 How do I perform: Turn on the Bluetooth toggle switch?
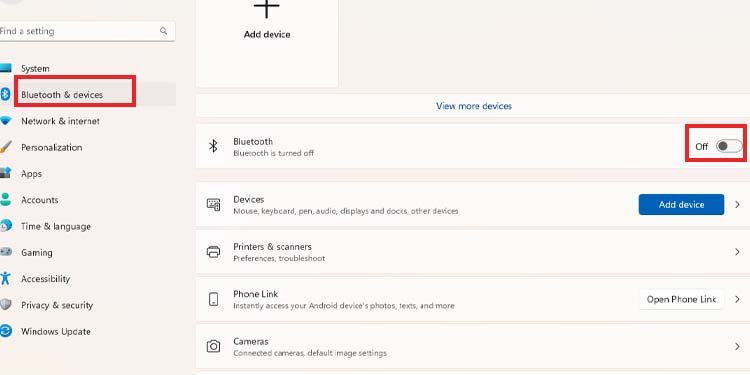729,146
